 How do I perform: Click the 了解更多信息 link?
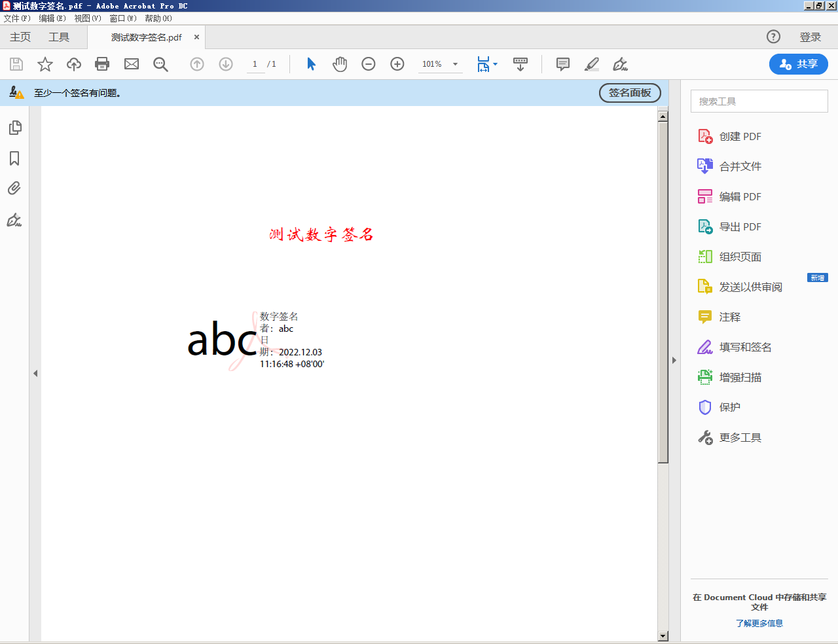click(759, 623)
